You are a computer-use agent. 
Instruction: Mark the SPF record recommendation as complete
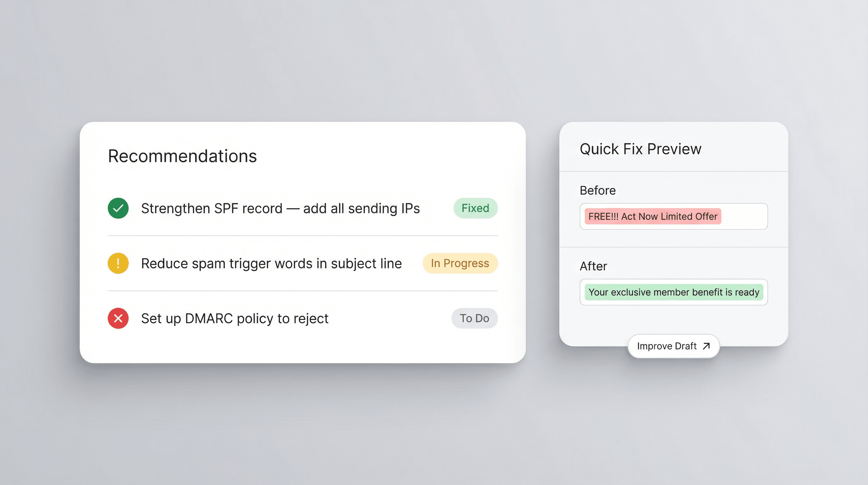click(x=118, y=208)
